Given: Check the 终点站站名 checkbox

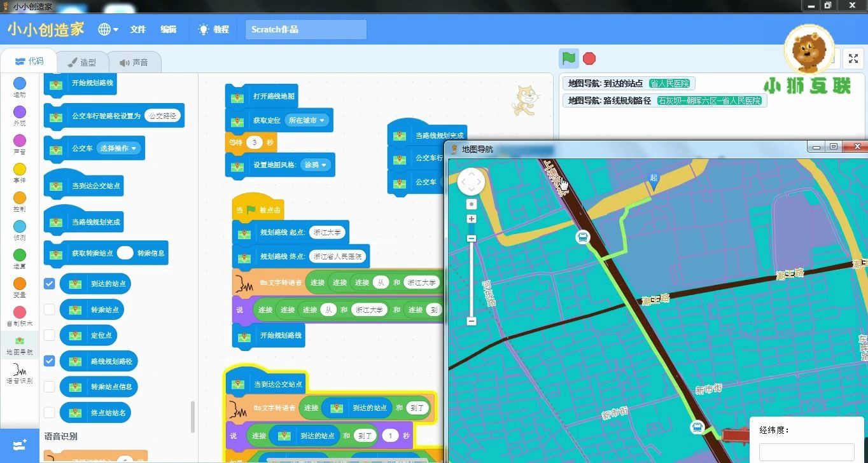Looking at the screenshot, I should coord(49,412).
